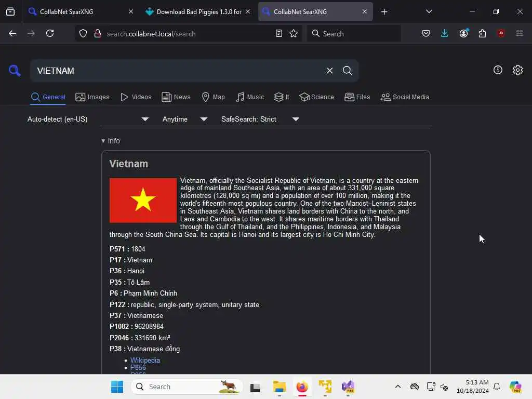The width and height of the screenshot is (532, 399).
Task: Collapse the Info section
Action: pyautogui.click(x=111, y=141)
